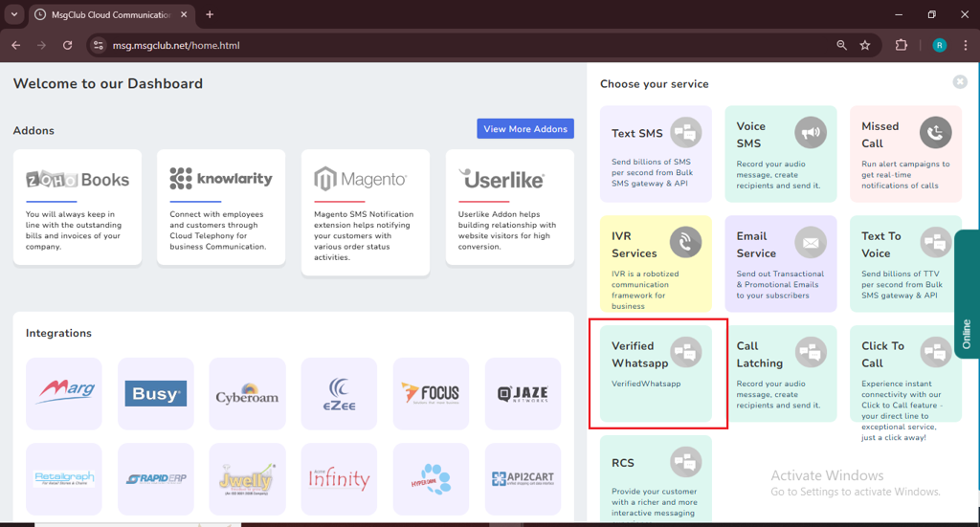Viewport: 980px width, 527px height.
Task: Select the Magento addon card
Action: [365, 211]
